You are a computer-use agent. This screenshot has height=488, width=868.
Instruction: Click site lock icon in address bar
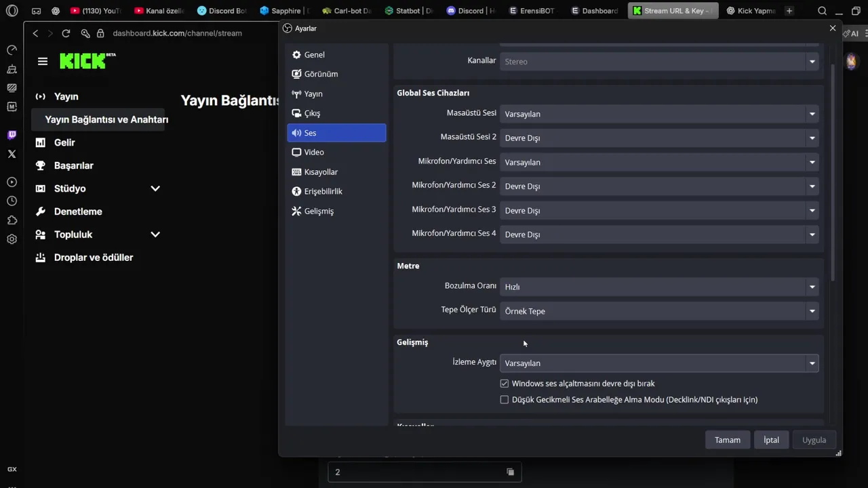pos(100,33)
